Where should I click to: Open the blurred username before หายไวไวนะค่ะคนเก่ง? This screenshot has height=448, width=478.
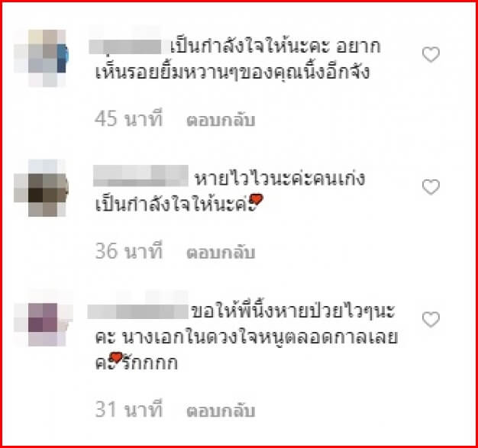pos(140,176)
